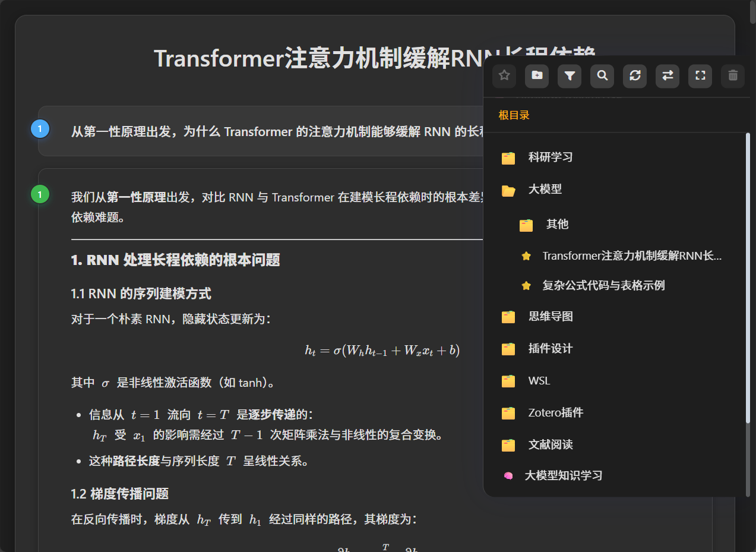Open the filter icon in the panel toolbar
The width and height of the screenshot is (756, 552).
[569, 76]
